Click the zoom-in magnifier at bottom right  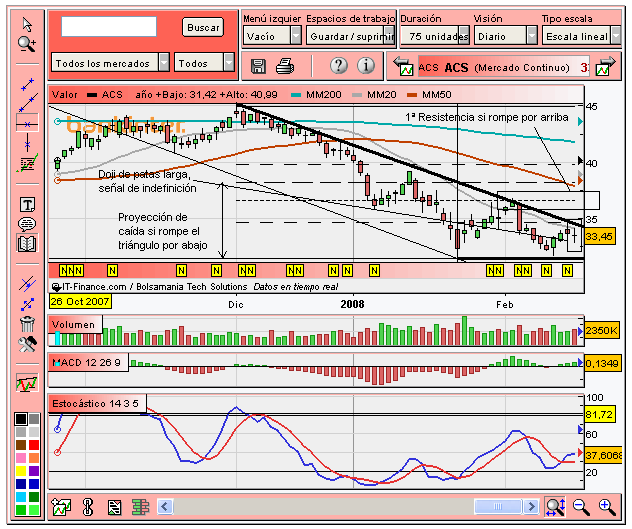point(607,507)
